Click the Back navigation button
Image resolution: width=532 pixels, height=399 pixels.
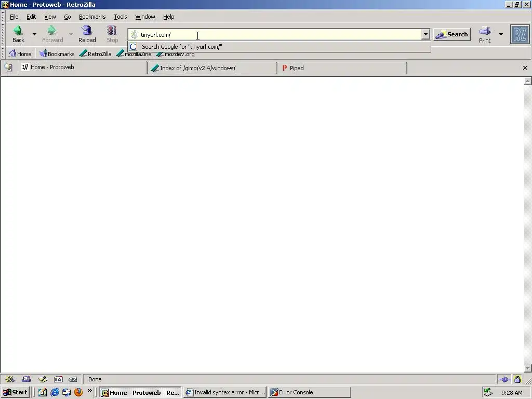coord(18,34)
